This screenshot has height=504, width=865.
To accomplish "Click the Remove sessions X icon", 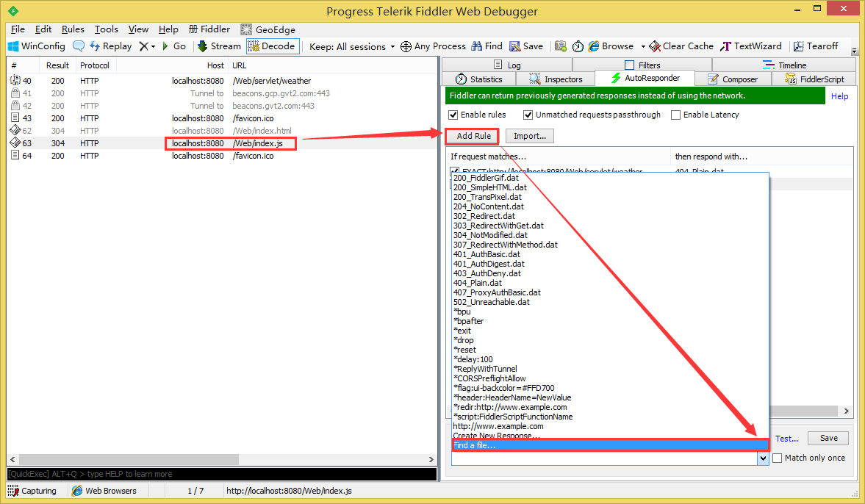I will (x=143, y=46).
